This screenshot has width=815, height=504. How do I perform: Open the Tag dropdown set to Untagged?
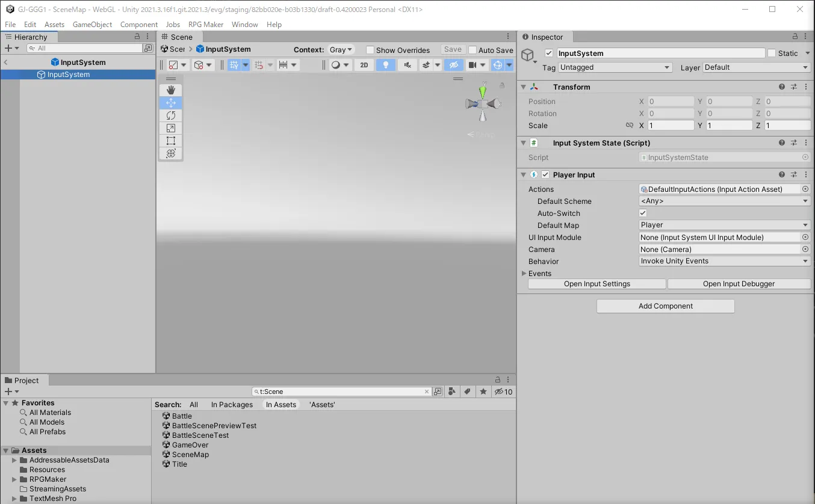(x=615, y=67)
